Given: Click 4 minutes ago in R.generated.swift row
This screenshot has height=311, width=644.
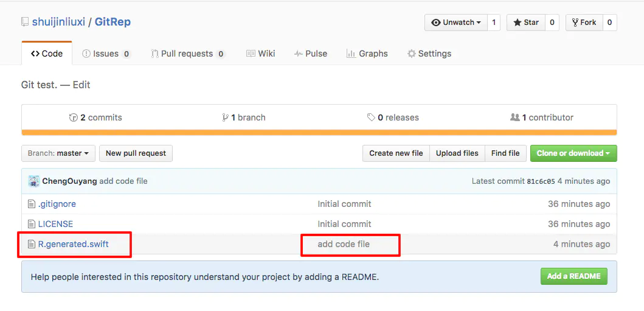Looking at the screenshot, I should point(581,245).
